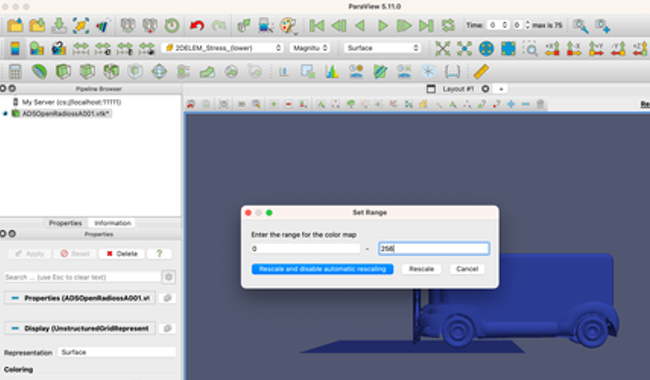Click the Zoom to Data icon
The height and width of the screenshot is (380, 650).
[464, 48]
